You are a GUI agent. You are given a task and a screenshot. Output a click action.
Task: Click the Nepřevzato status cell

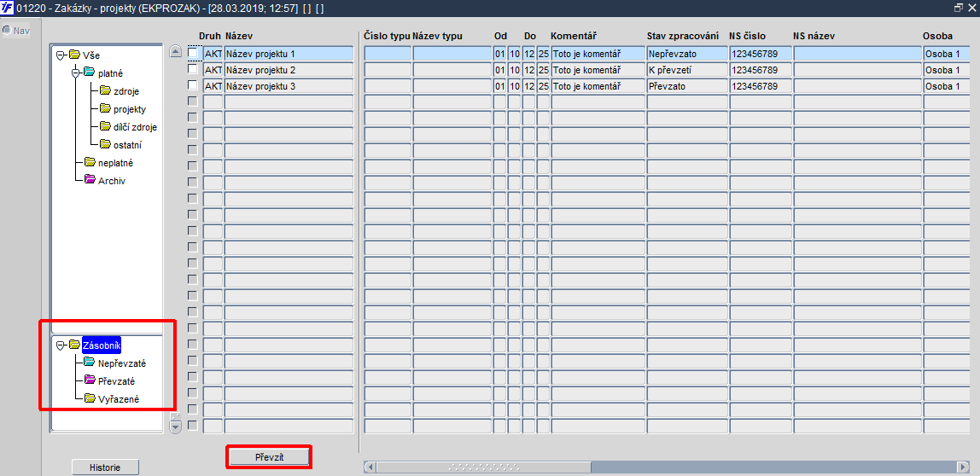[x=687, y=54]
